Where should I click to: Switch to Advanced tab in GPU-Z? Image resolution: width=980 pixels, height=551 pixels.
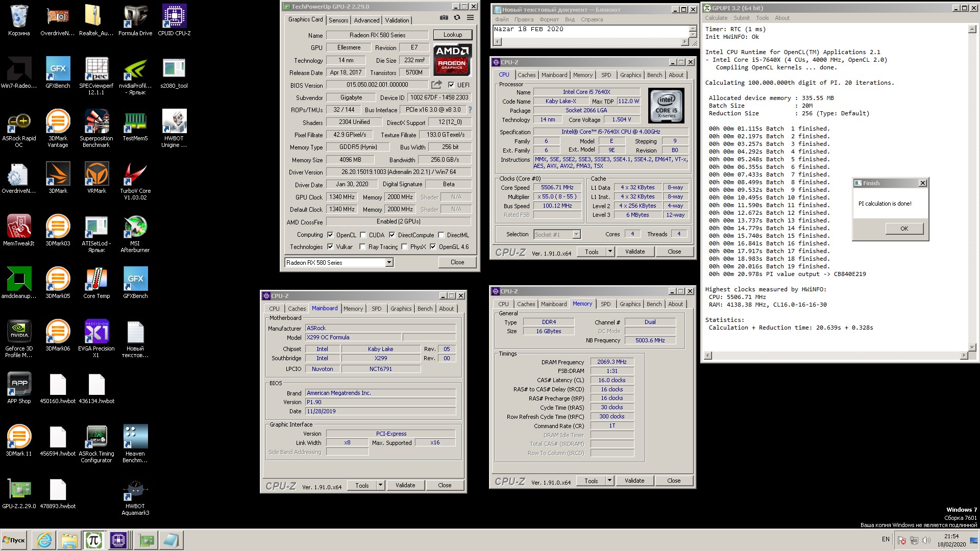point(366,20)
